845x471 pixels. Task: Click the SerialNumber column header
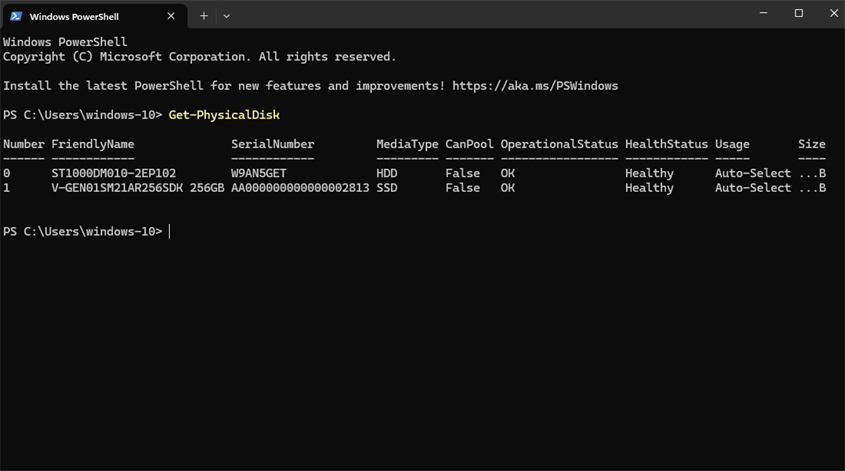[x=273, y=144]
